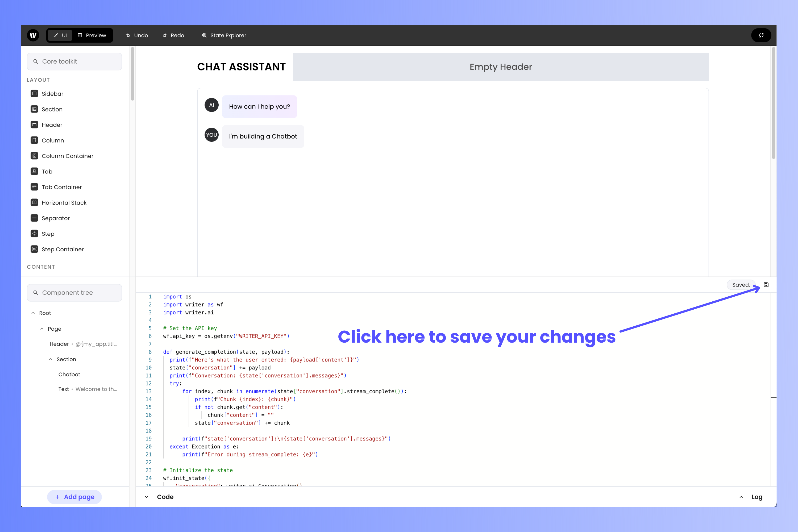Click Undo in the top bar

137,35
